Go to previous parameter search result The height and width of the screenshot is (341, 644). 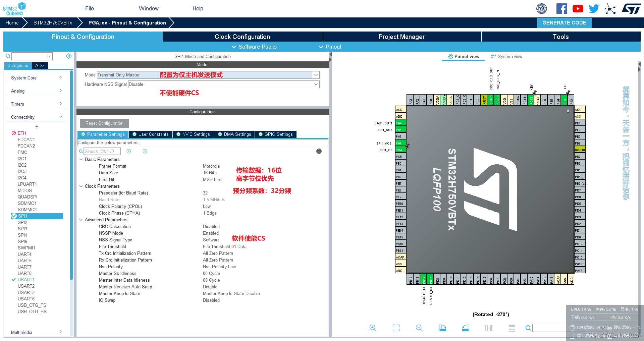coord(129,151)
